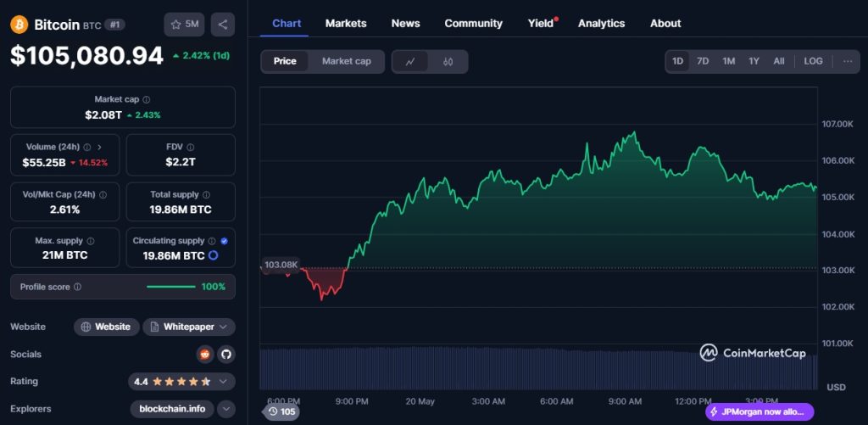
Task: Click the verified circulating supply badge
Action: click(x=224, y=241)
